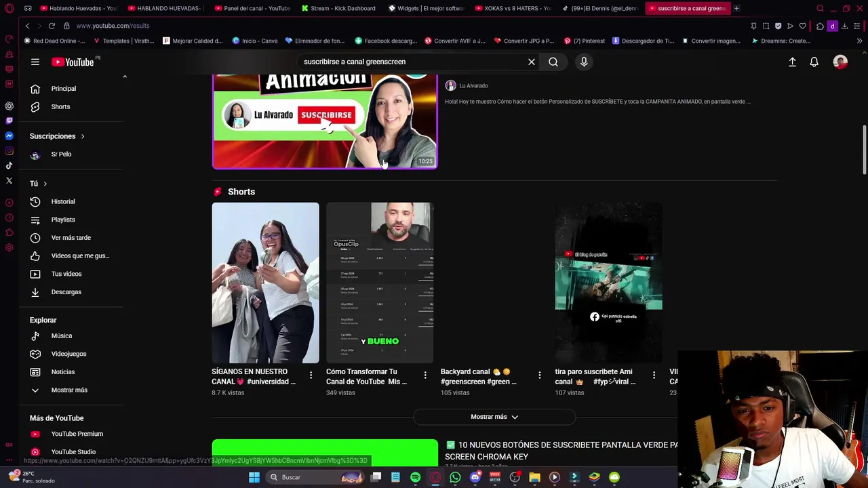Open Spotify from the taskbar

(x=415, y=477)
